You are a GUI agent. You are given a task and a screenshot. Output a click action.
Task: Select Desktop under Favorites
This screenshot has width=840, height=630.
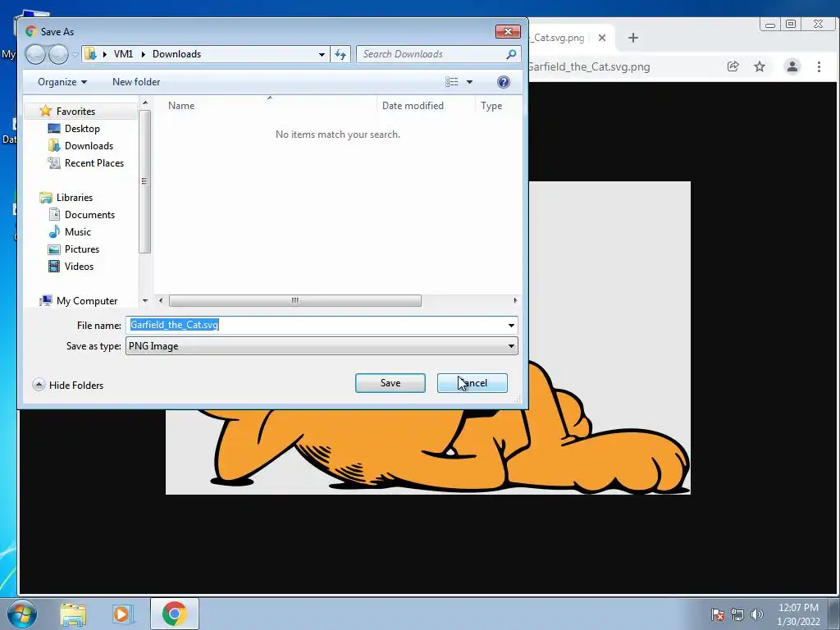(82, 129)
